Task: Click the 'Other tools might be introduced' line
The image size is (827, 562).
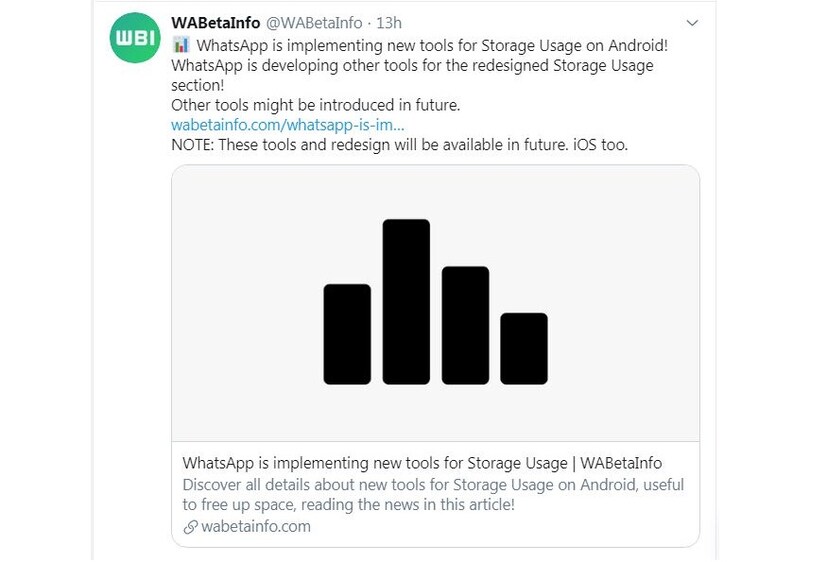Action: coord(315,105)
